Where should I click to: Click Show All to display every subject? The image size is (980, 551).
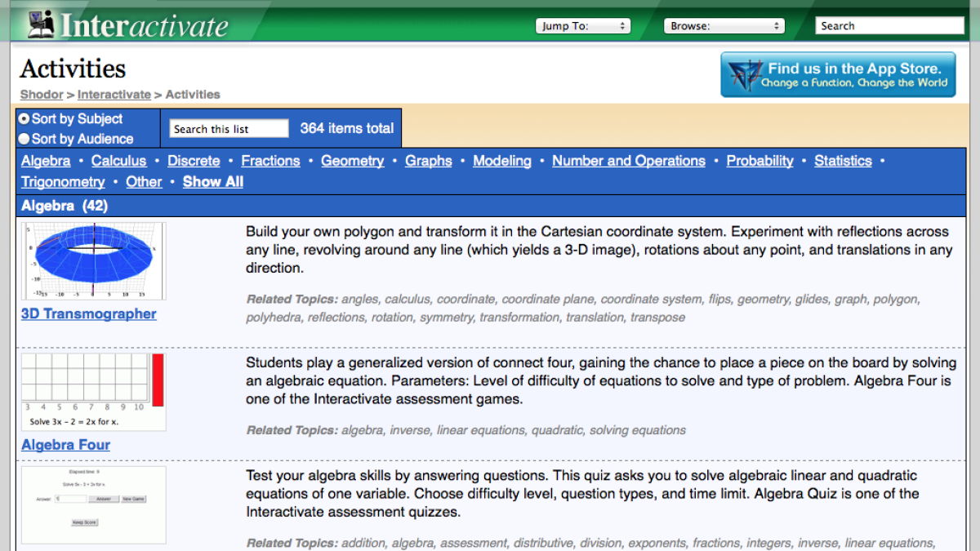(212, 181)
